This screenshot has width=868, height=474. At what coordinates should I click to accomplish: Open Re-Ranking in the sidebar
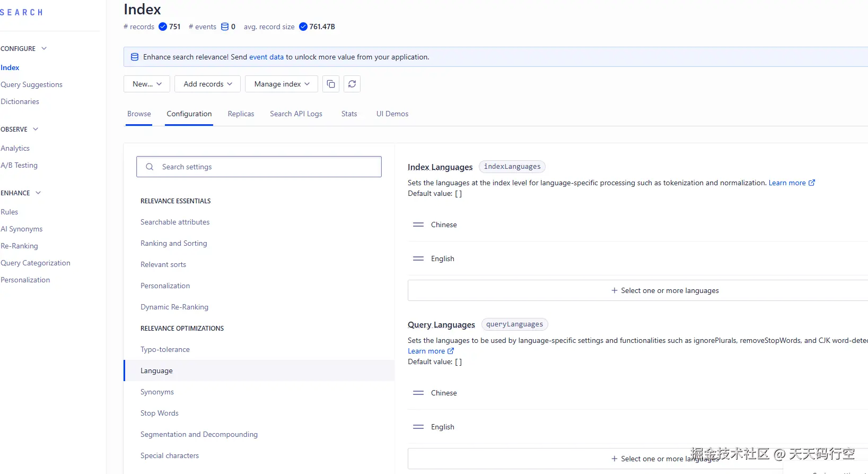coord(19,246)
